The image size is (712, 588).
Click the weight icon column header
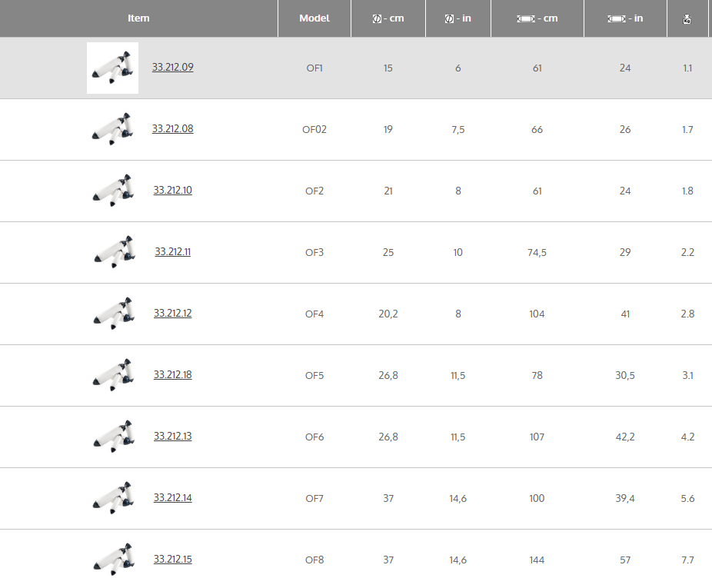point(686,18)
